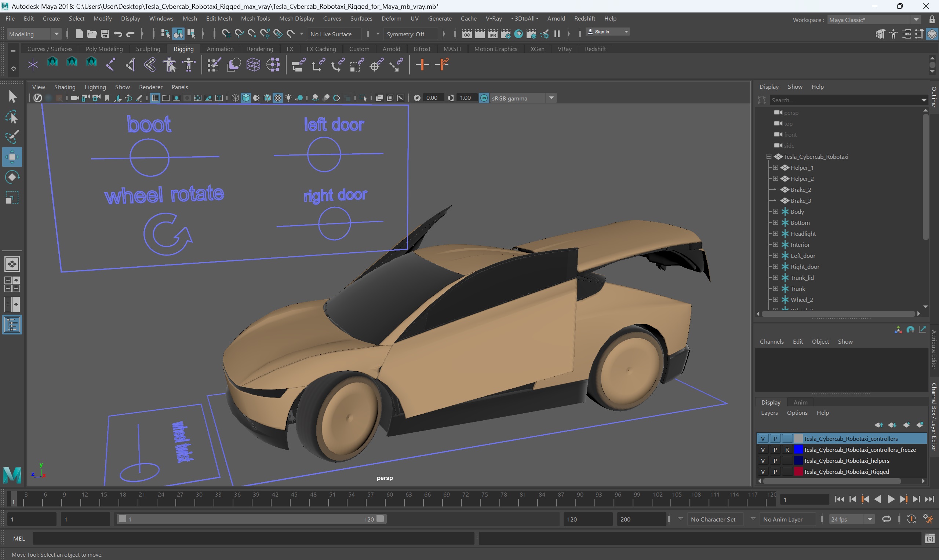Toggle playback P box of the helpers layer
939x560 pixels.
(x=775, y=460)
